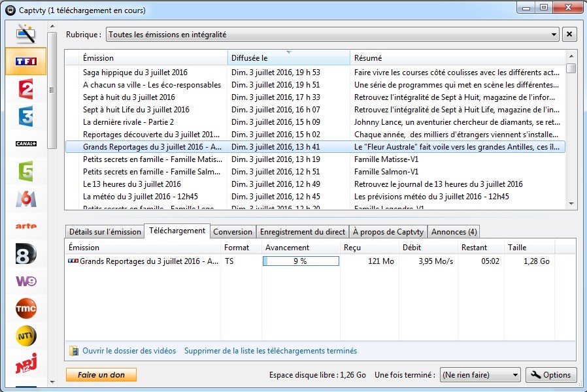
Task: Click the Reçu column header
Action: point(369,248)
